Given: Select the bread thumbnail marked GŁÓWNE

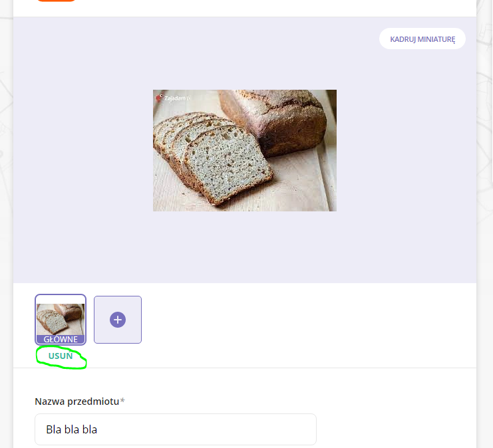Looking at the screenshot, I should click(x=61, y=320).
